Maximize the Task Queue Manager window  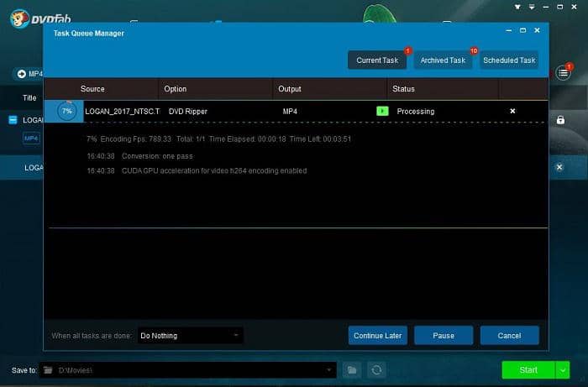[x=522, y=30]
